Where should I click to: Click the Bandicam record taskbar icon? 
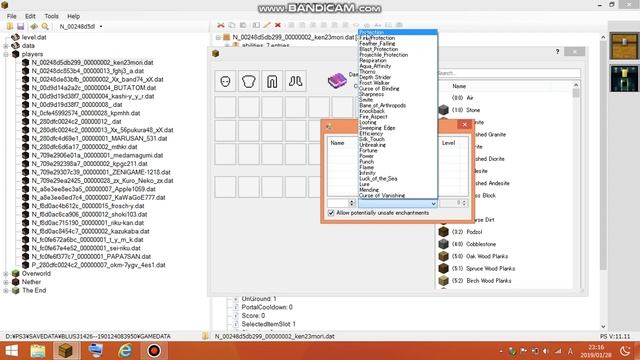click(x=154, y=351)
